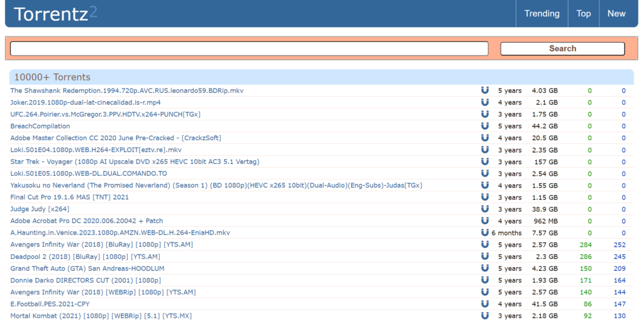Image resolution: width=644 pixels, height=321 pixels.
Task: Click magnet icon for Grand Theft Auto San Andreas
Action: click(485, 268)
